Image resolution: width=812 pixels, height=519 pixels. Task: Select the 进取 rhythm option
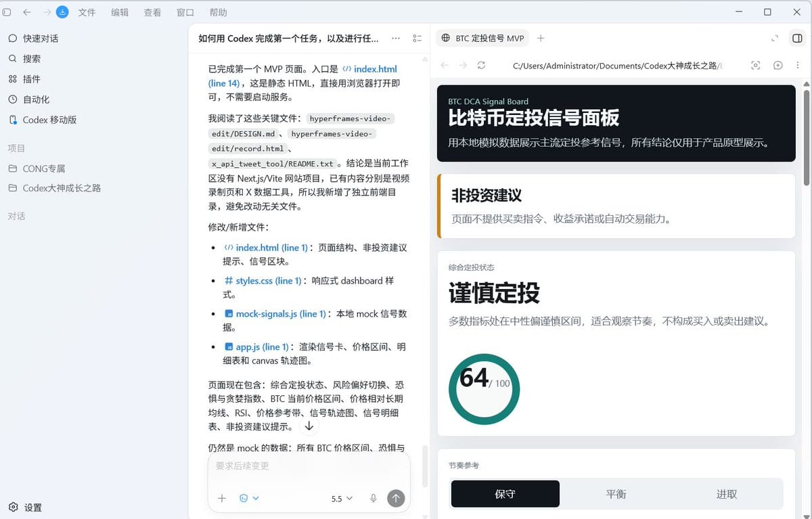(727, 494)
